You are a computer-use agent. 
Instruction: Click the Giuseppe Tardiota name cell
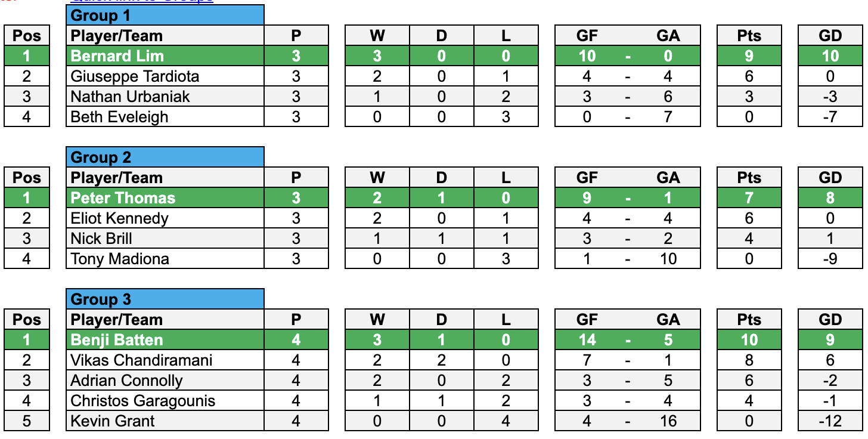point(165,76)
